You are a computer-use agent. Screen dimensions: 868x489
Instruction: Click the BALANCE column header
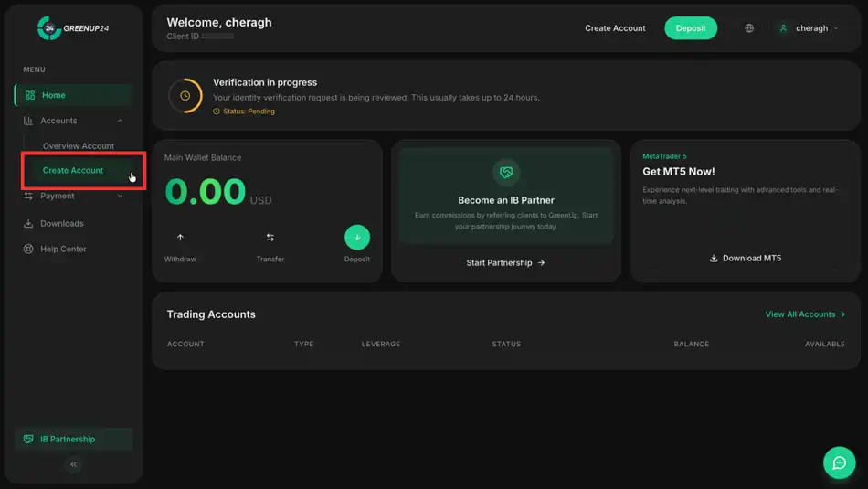(692, 344)
